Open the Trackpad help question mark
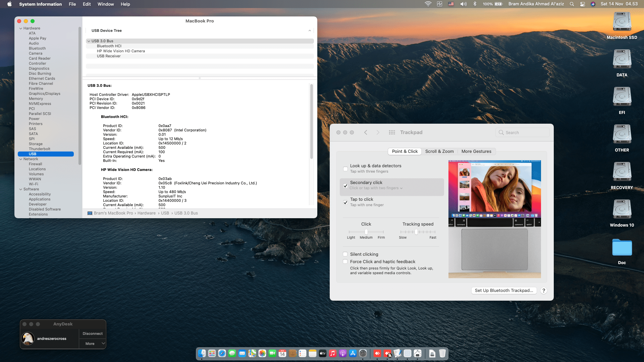The width and height of the screenshot is (644, 362). coord(544,291)
